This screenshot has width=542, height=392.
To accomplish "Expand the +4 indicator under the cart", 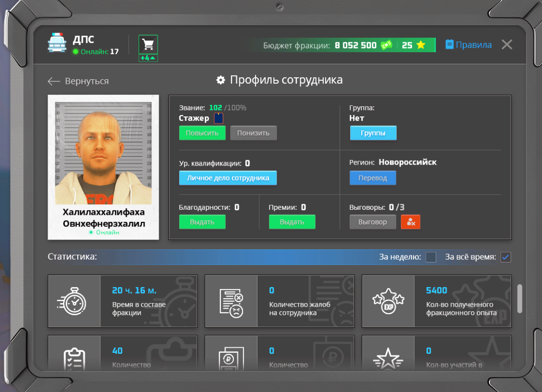I will pyautogui.click(x=148, y=58).
